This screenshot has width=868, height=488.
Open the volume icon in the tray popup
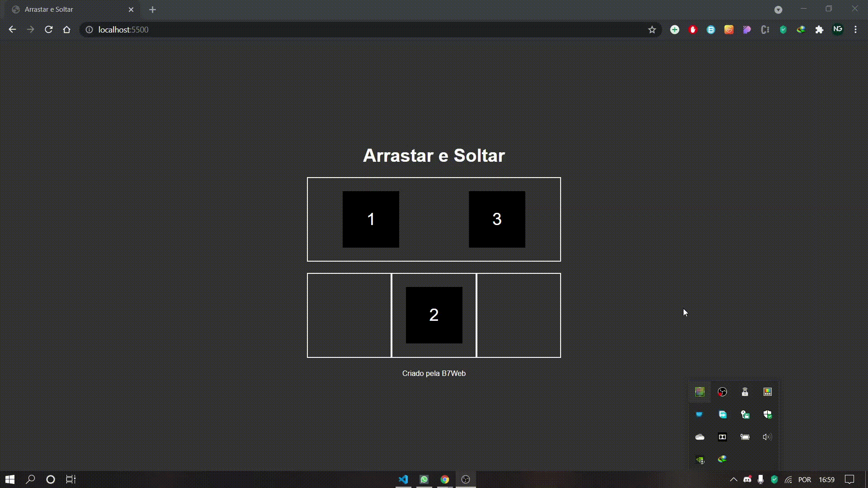pyautogui.click(x=768, y=437)
